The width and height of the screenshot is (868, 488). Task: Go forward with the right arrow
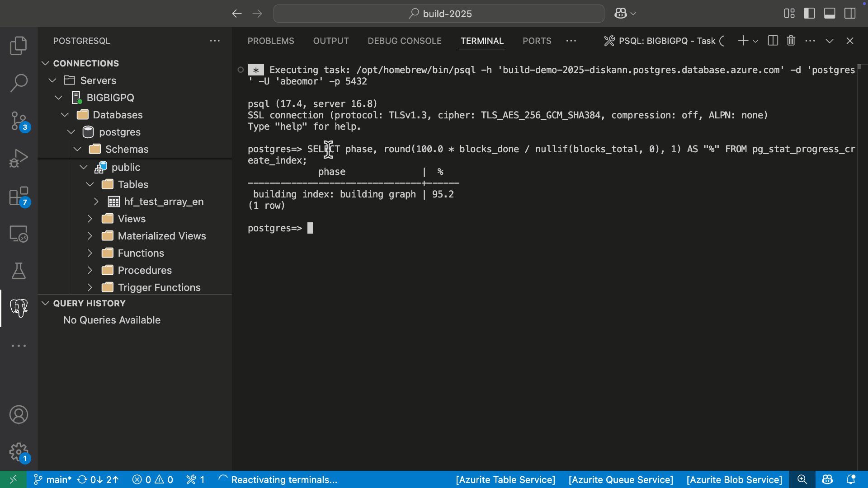[257, 14]
